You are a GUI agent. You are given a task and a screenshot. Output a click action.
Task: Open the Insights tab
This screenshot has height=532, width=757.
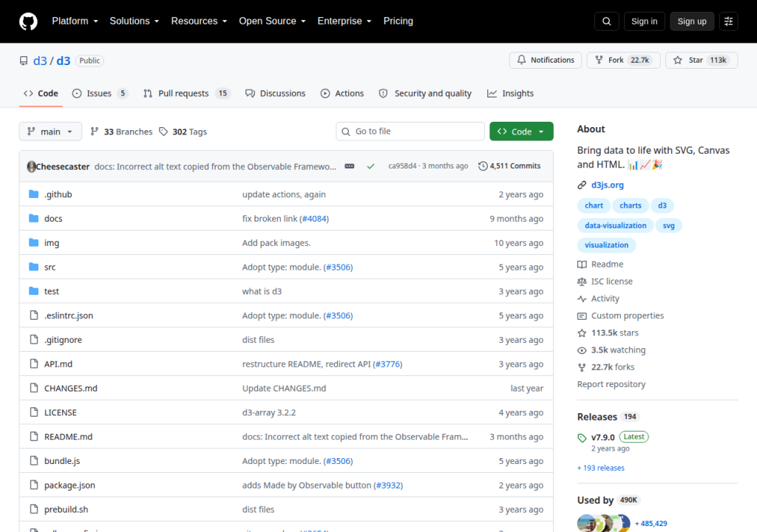510,94
